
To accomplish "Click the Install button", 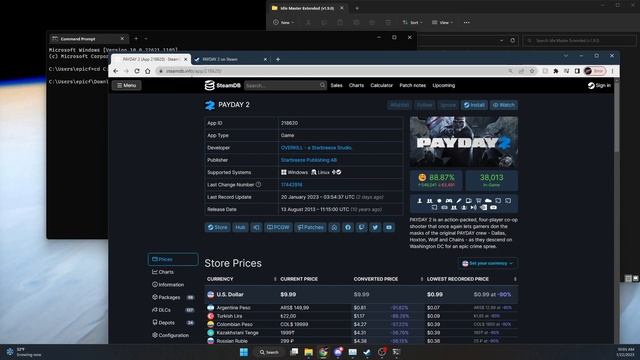I will point(474,105).
